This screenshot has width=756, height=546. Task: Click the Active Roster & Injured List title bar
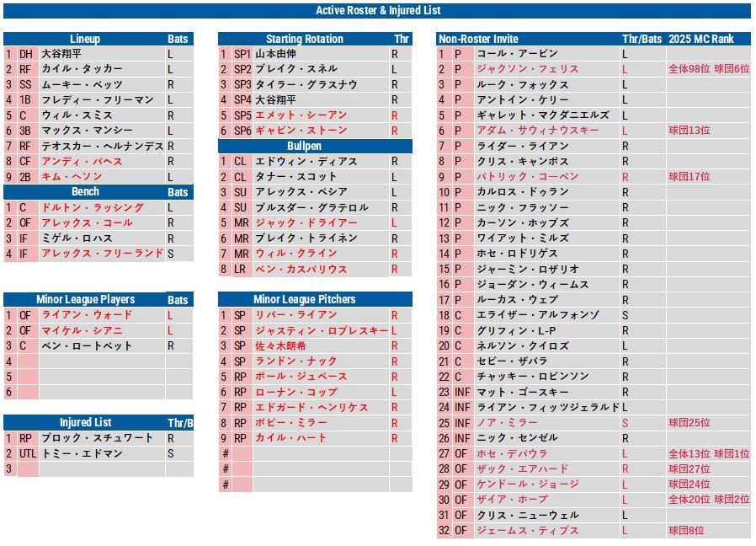tap(378, 11)
